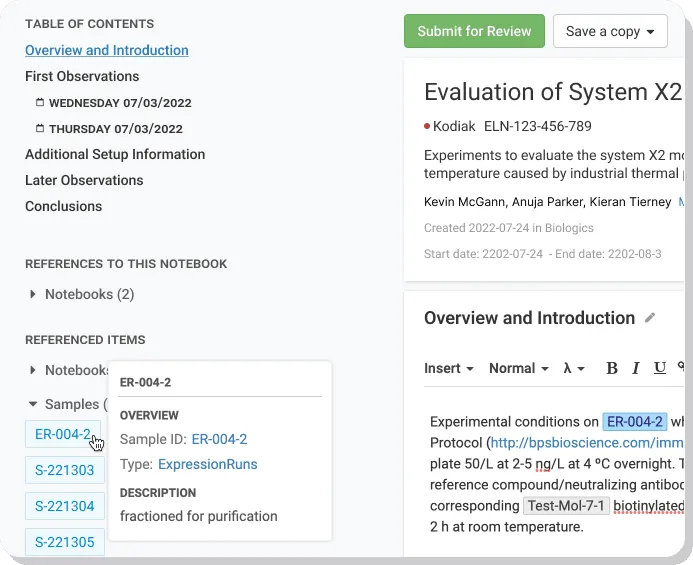This screenshot has width=693, height=565.
Task: Click the pencil edit icon beside Overview and Introduction
Action: tap(651, 318)
